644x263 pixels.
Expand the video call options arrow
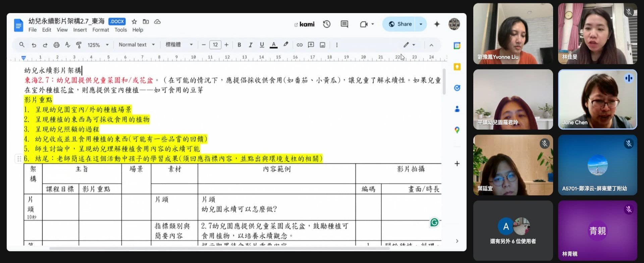pyautogui.click(x=373, y=24)
